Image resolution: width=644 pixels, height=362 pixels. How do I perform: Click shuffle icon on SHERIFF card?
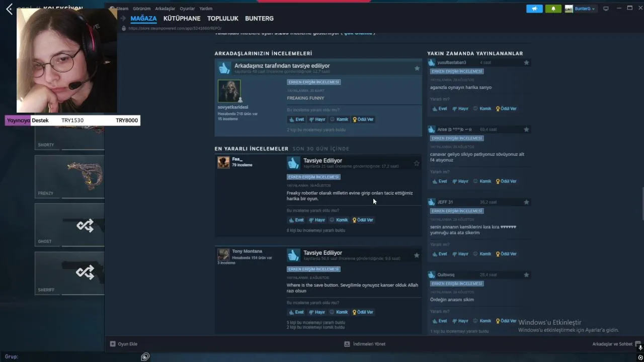[x=85, y=272]
